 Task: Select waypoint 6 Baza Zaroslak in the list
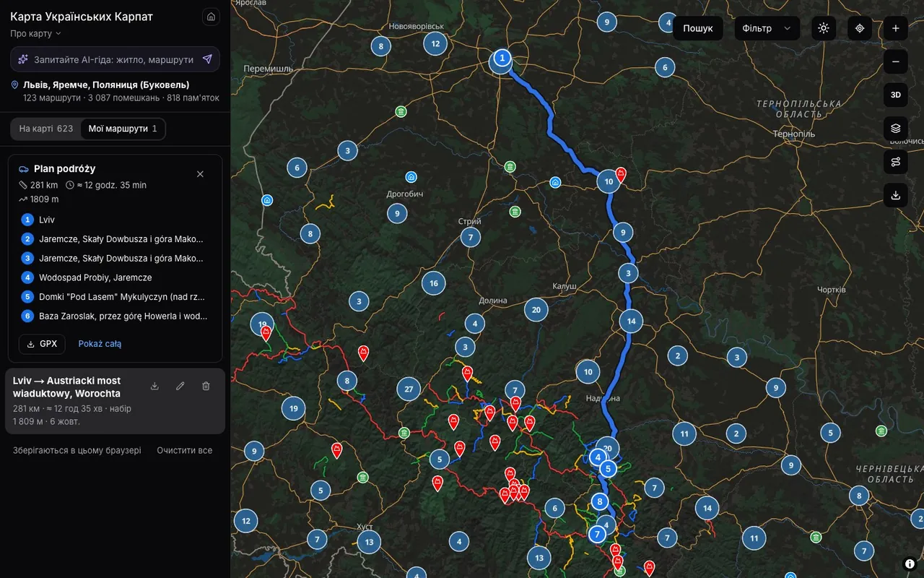pyautogui.click(x=115, y=316)
